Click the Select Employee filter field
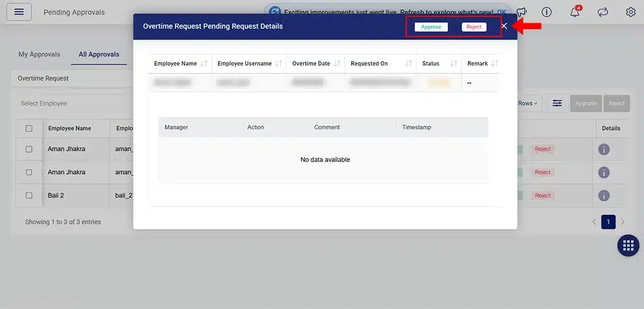Image resolution: width=644 pixels, height=309 pixels. click(74, 104)
